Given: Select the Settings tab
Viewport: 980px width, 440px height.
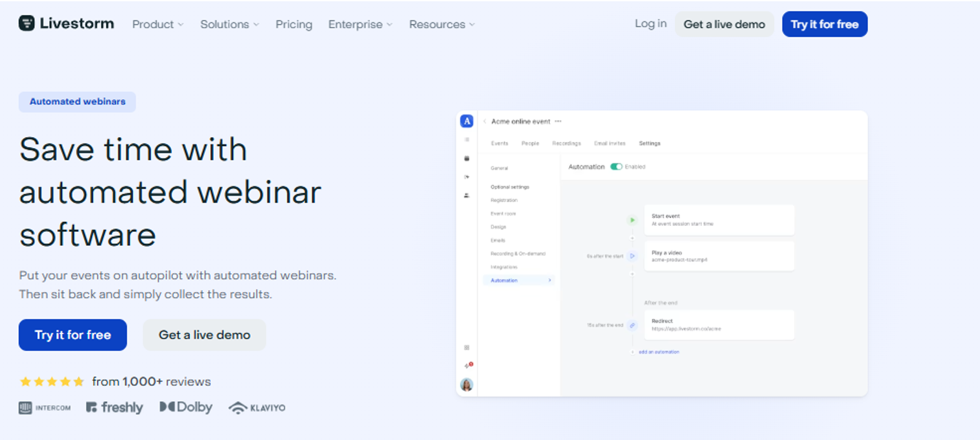Looking at the screenshot, I should (x=650, y=143).
